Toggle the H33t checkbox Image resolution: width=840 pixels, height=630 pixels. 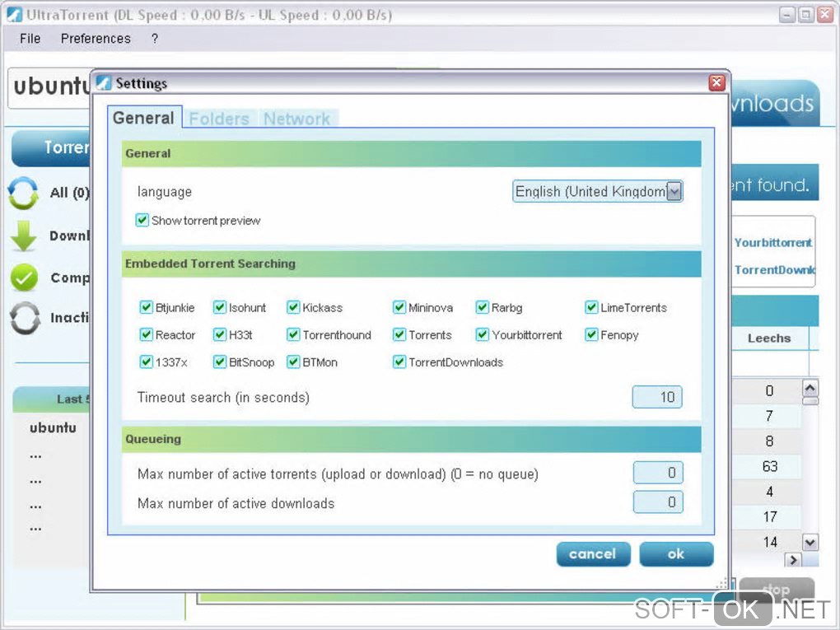(220, 334)
